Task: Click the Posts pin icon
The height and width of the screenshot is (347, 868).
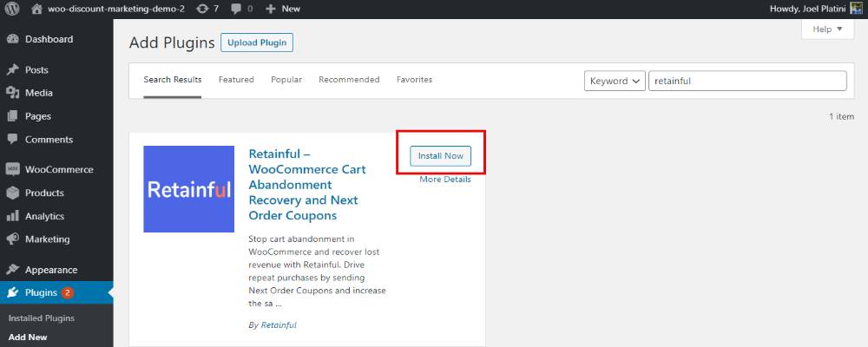Action: pos(13,69)
